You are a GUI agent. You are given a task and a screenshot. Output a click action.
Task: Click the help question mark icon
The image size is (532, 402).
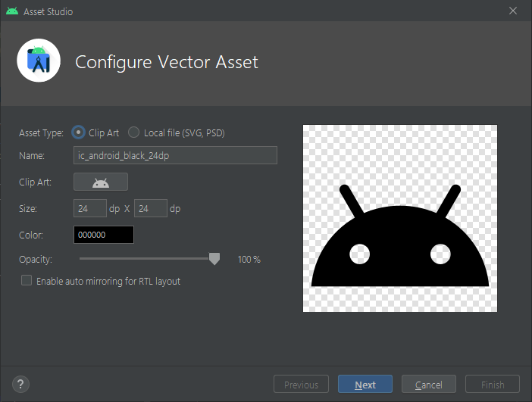click(x=20, y=384)
